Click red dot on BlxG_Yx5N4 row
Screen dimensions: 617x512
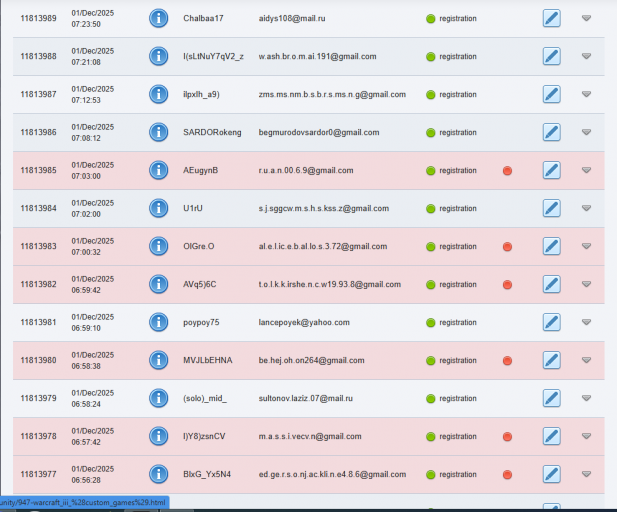[508, 475]
